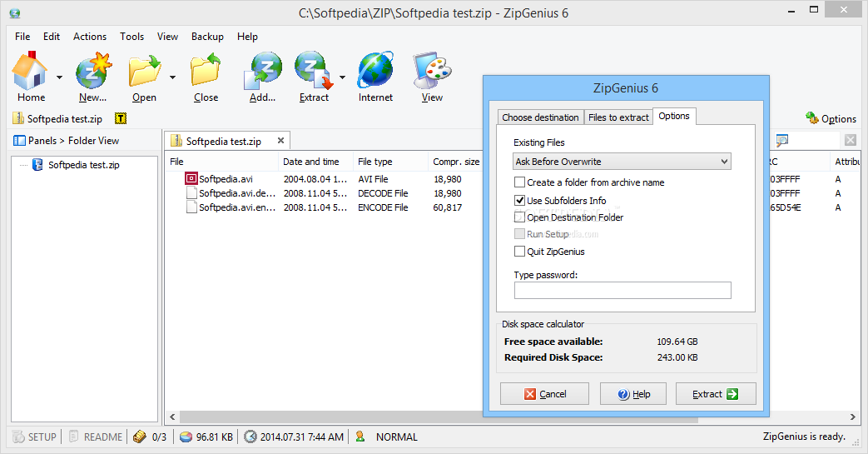868x454 pixels.
Task: Open the Actions menu
Action: click(90, 37)
